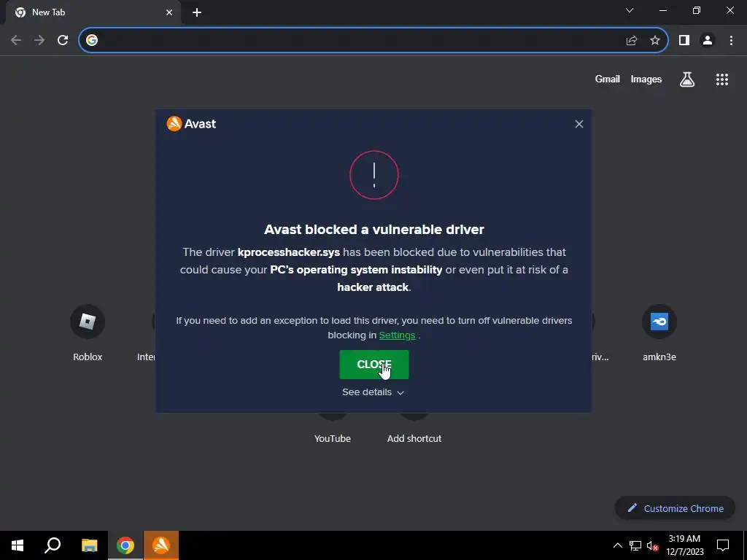Open File Explorer from the taskbar
Image resolution: width=747 pixels, height=560 pixels.
click(x=89, y=545)
